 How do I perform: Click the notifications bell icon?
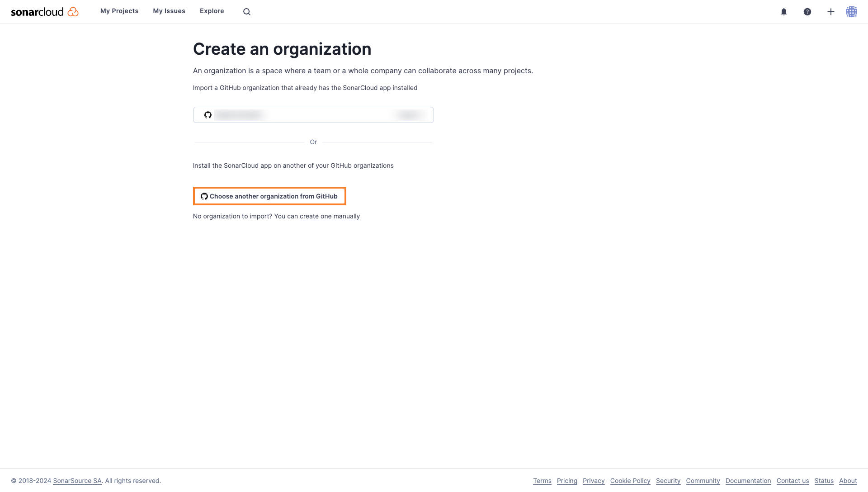(x=784, y=11)
